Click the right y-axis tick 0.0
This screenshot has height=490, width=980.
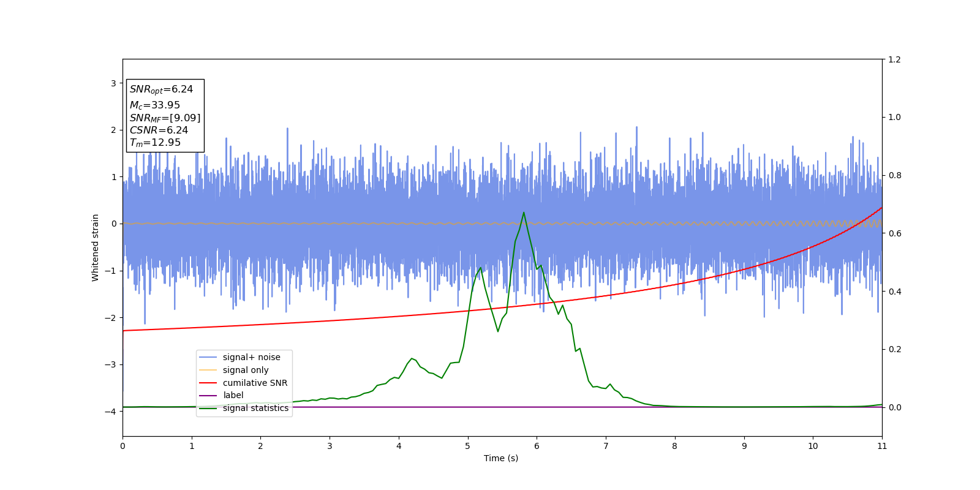894,407
